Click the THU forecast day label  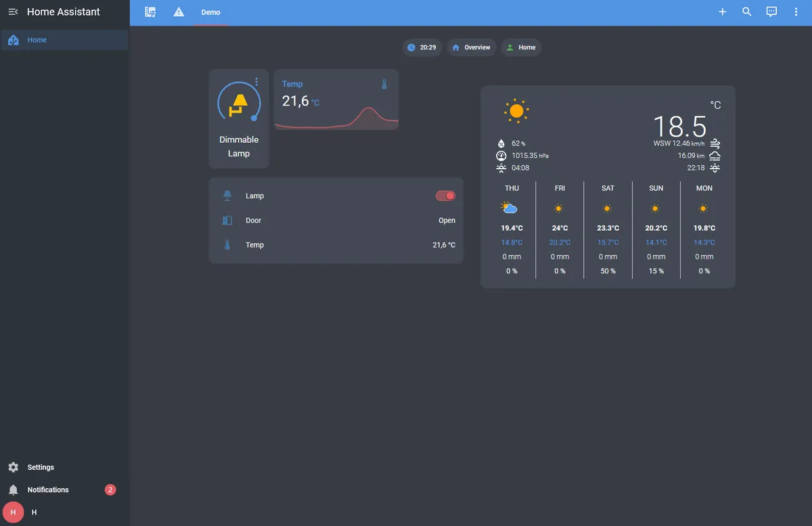512,188
